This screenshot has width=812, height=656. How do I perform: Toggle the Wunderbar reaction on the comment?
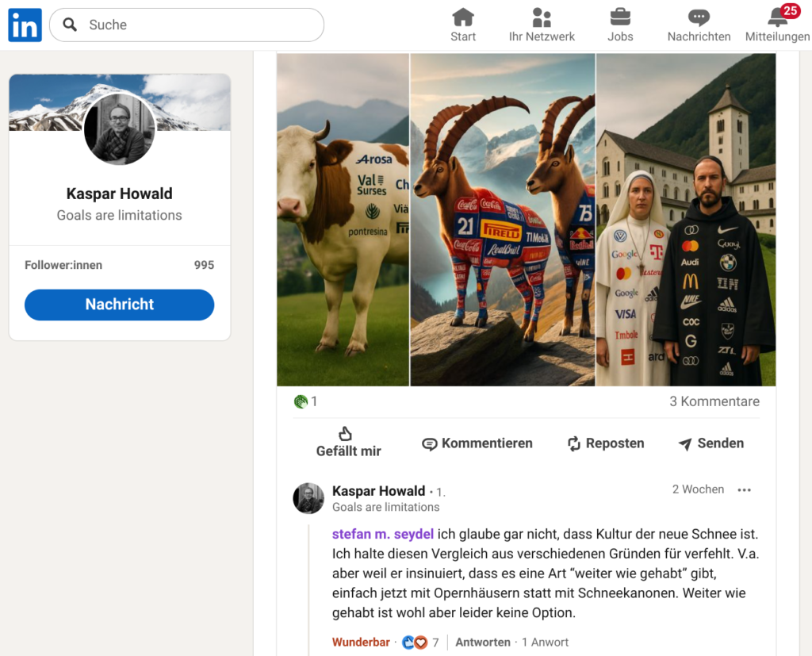[361, 643]
